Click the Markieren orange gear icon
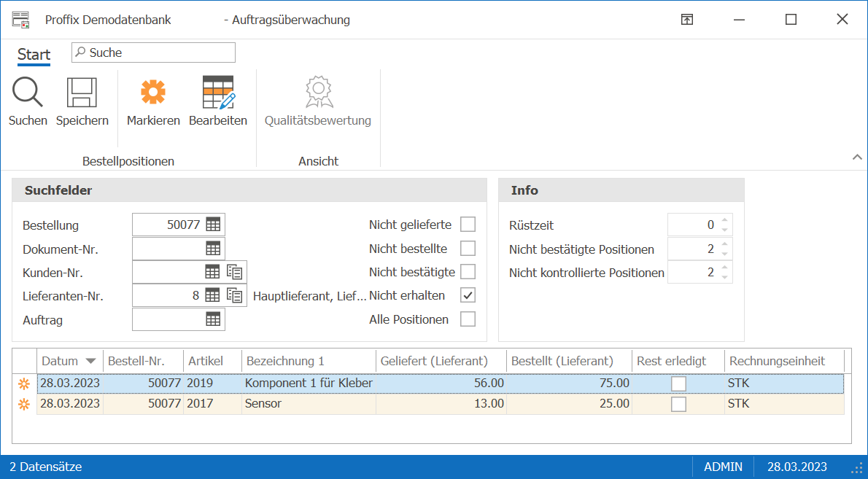Viewport: 868px width, 479px height. (153, 92)
